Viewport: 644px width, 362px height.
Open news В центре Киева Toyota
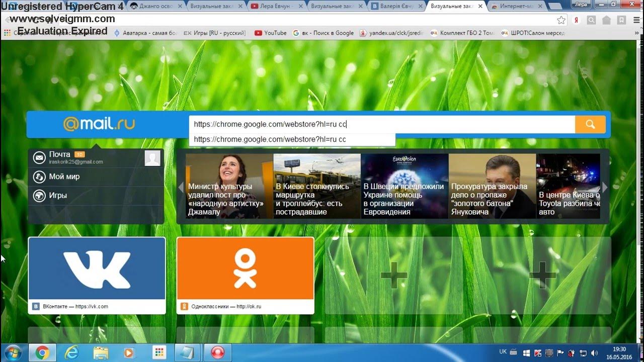point(569,186)
